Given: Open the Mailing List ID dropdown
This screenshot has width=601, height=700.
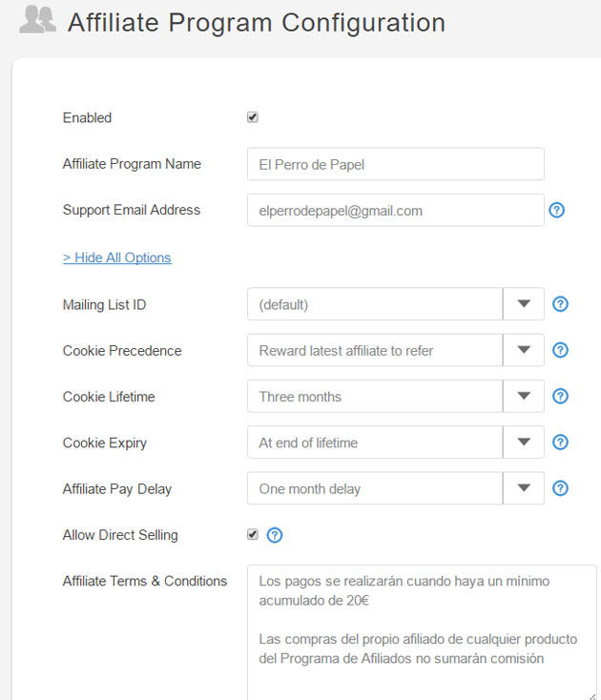Looking at the screenshot, I should pyautogui.click(x=523, y=304).
